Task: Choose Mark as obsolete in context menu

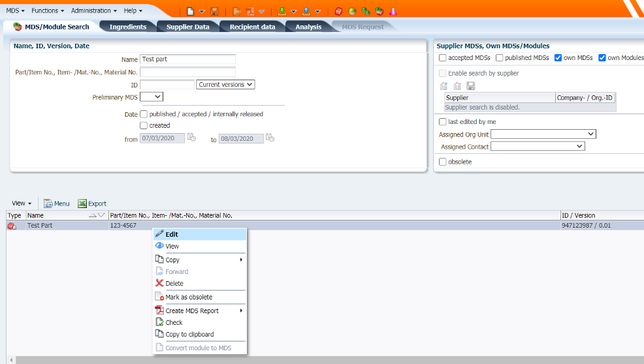Action: click(x=200, y=297)
